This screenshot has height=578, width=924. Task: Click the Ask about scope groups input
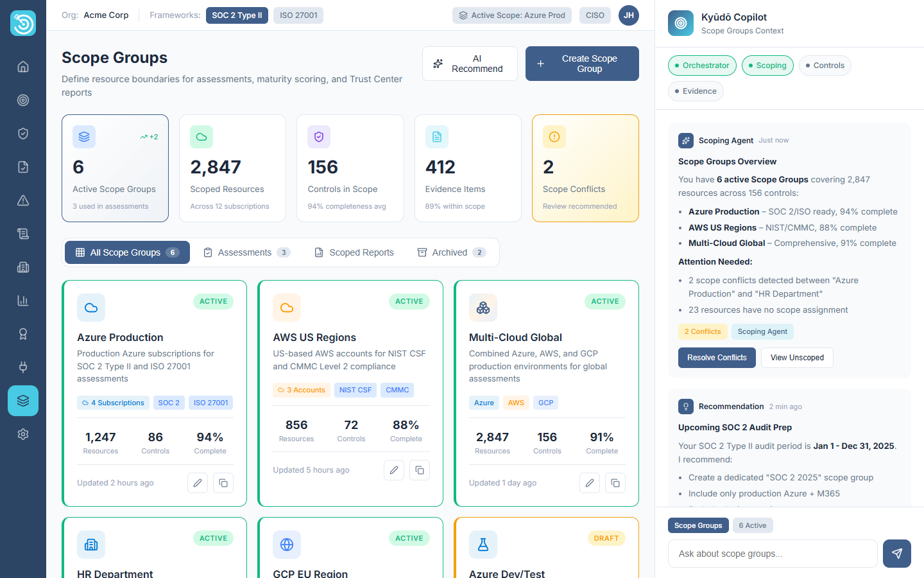coord(773,554)
